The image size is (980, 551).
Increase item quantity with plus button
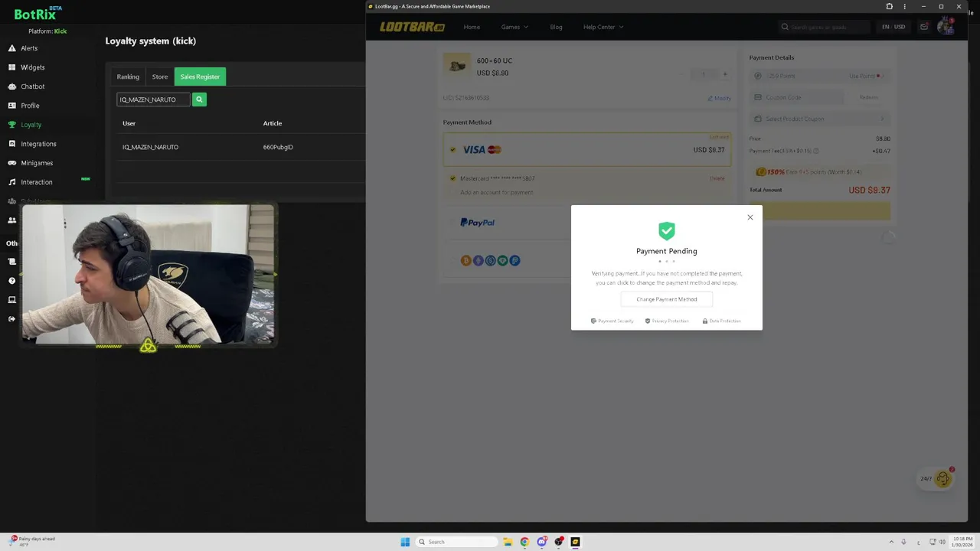[x=725, y=74]
